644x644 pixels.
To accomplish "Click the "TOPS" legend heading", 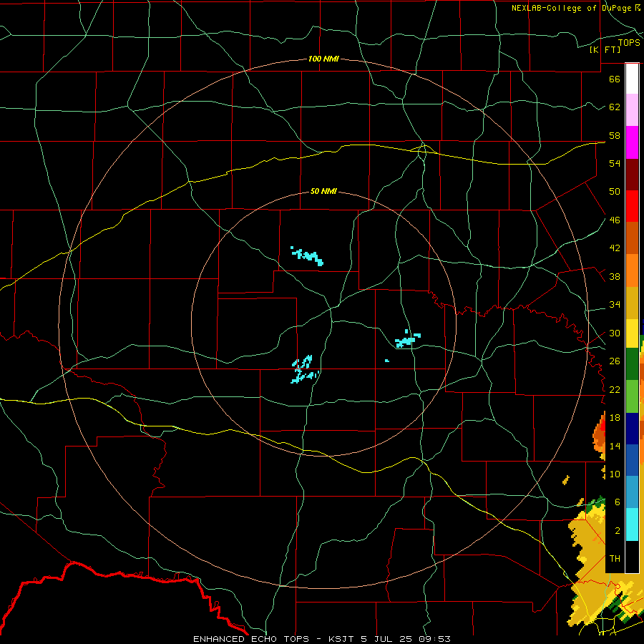I will [x=629, y=43].
